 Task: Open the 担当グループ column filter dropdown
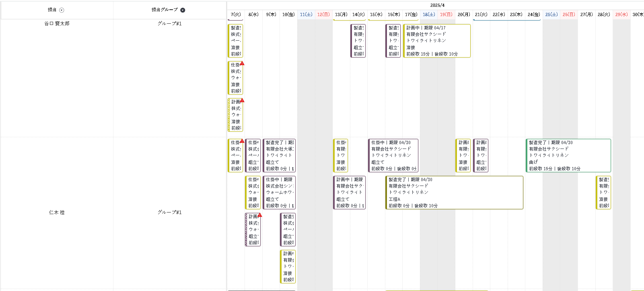tap(183, 10)
